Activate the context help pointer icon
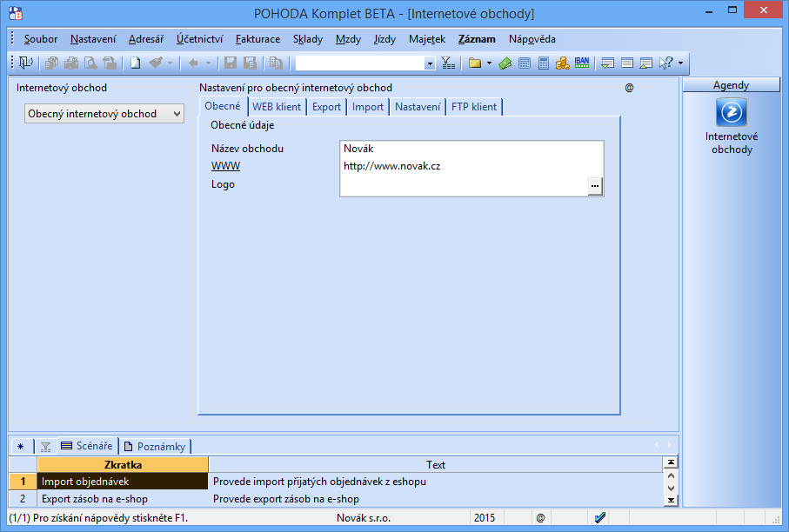This screenshot has height=532, width=789. click(665, 63)
